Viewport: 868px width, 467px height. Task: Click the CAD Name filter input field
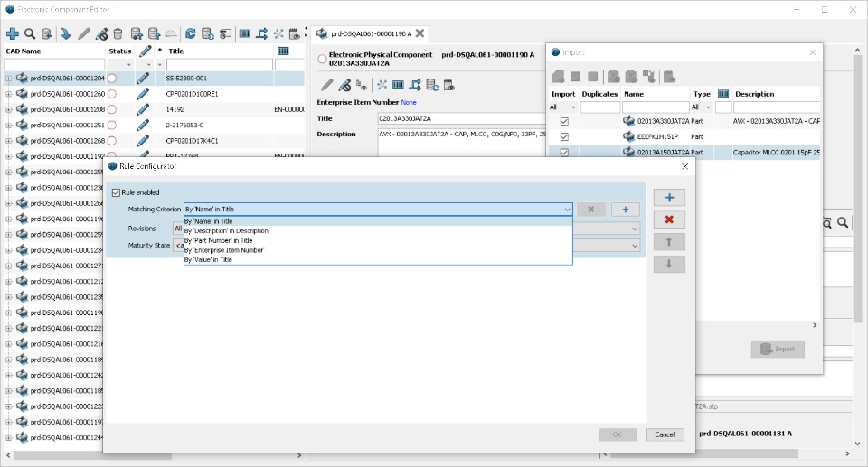[53, 65]
